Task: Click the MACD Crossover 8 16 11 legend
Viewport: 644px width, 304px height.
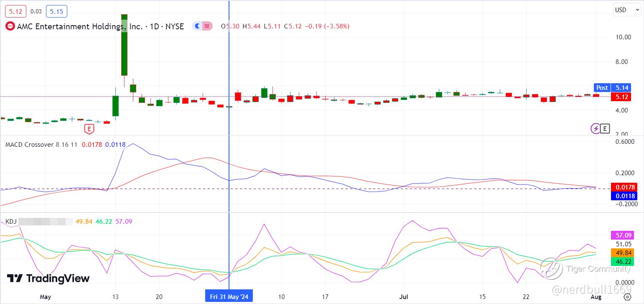Action: 41,145
